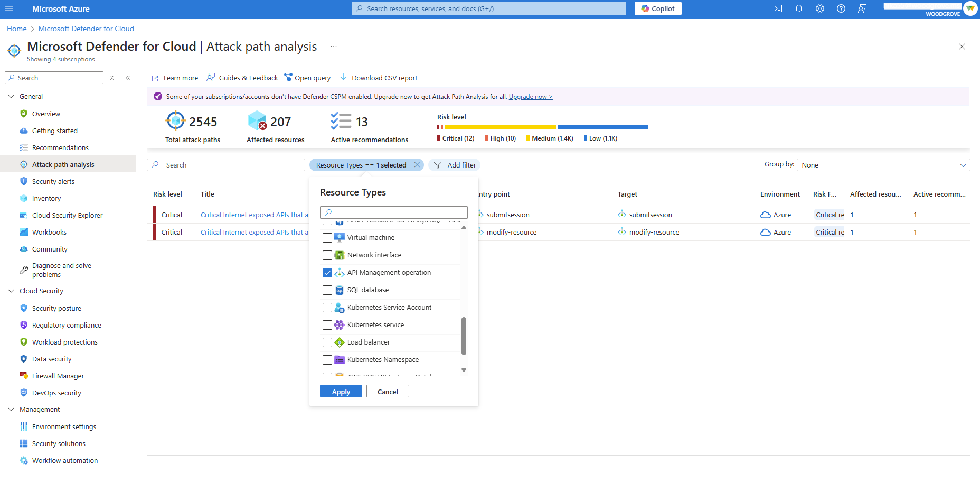
Task: Click the Resource Types search field
Action: point(394,212)
